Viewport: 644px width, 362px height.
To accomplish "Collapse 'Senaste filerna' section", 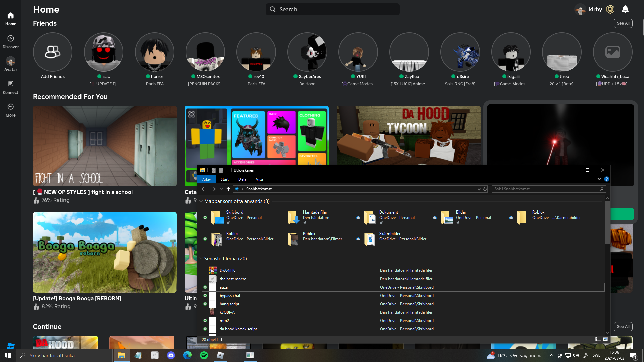I will 201,259.
